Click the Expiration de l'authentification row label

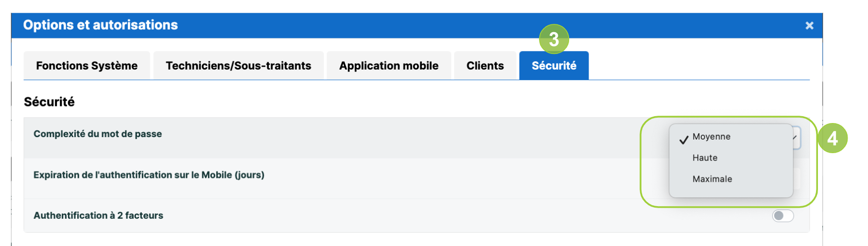click(149, 175)
